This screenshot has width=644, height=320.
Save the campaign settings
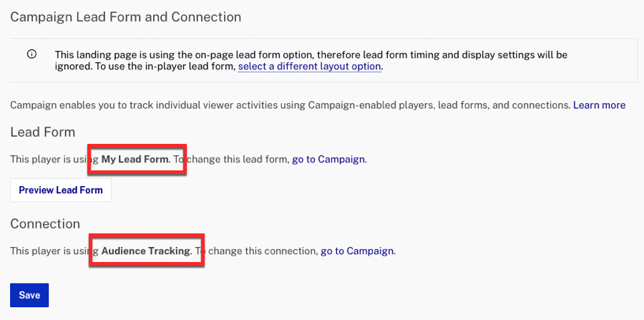pyautogui.click(x=29, y=295)
